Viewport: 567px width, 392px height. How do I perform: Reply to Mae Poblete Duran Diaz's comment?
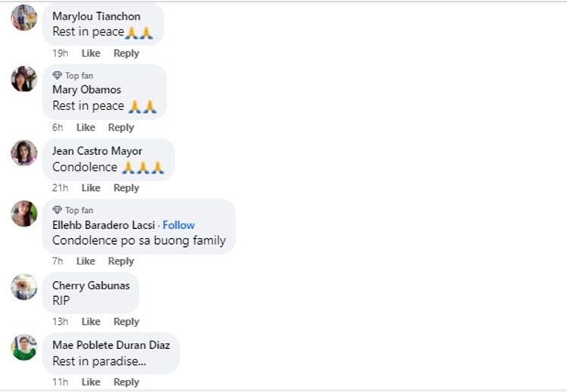(x=126, y=382)
